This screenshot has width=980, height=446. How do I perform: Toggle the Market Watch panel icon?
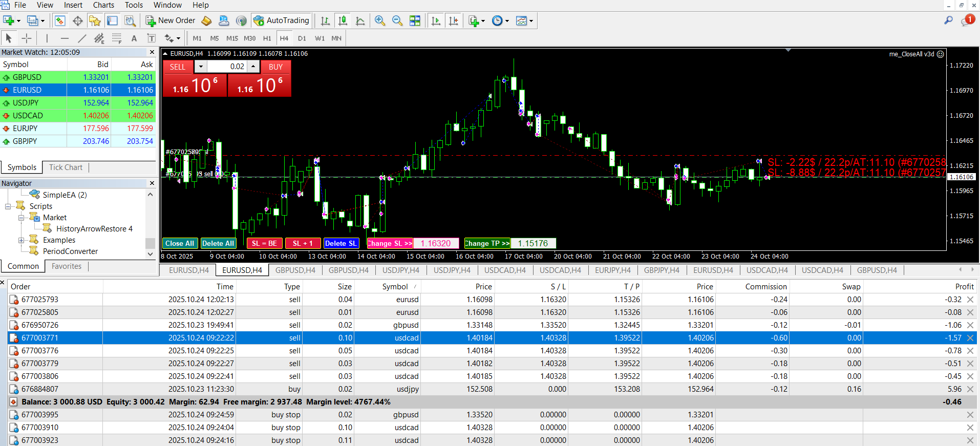(x=60, y=20)
